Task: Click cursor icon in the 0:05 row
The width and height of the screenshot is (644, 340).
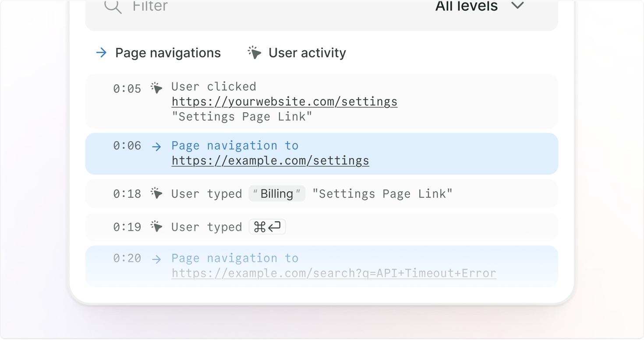Action: pos(156,88)
